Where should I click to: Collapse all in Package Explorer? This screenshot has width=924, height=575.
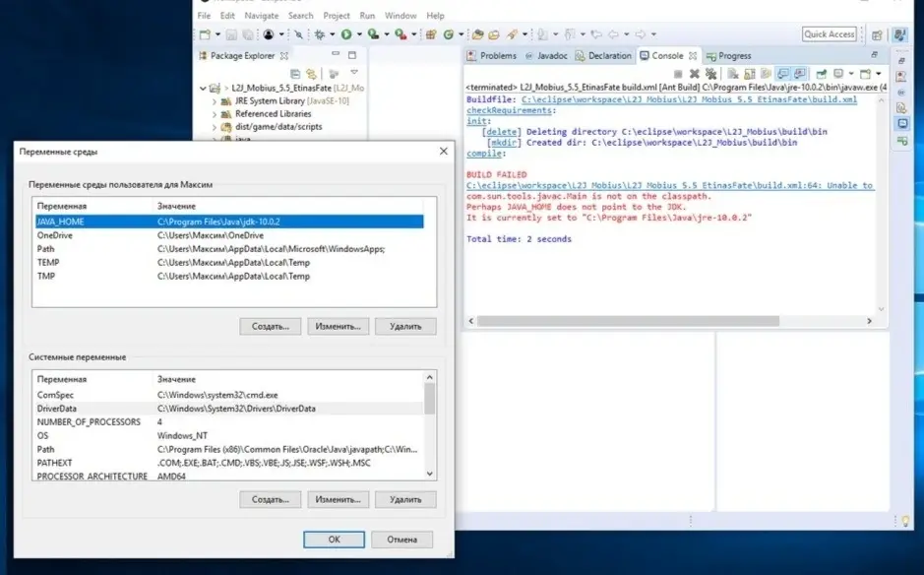295,74
